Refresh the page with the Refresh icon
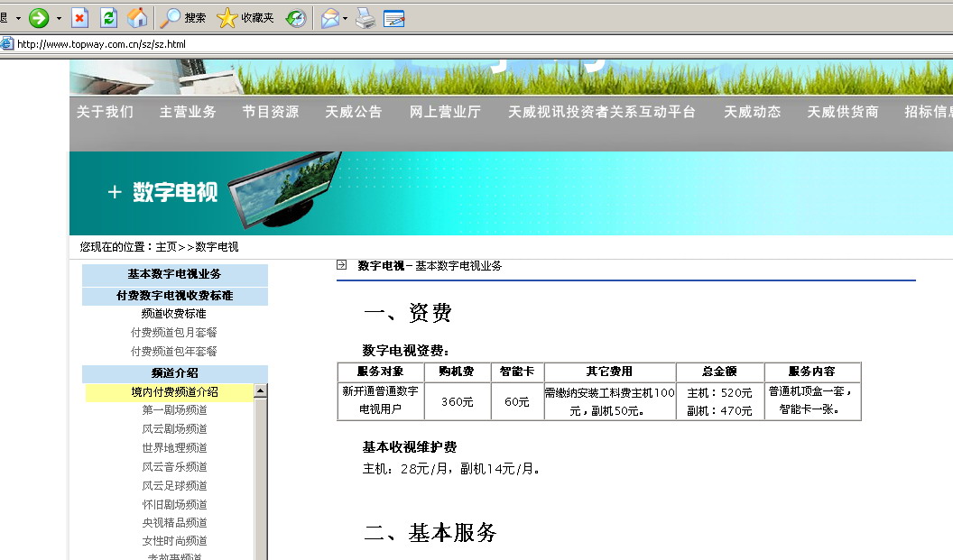Viewport: 953px width, 560px height. [x=108, y=17]
